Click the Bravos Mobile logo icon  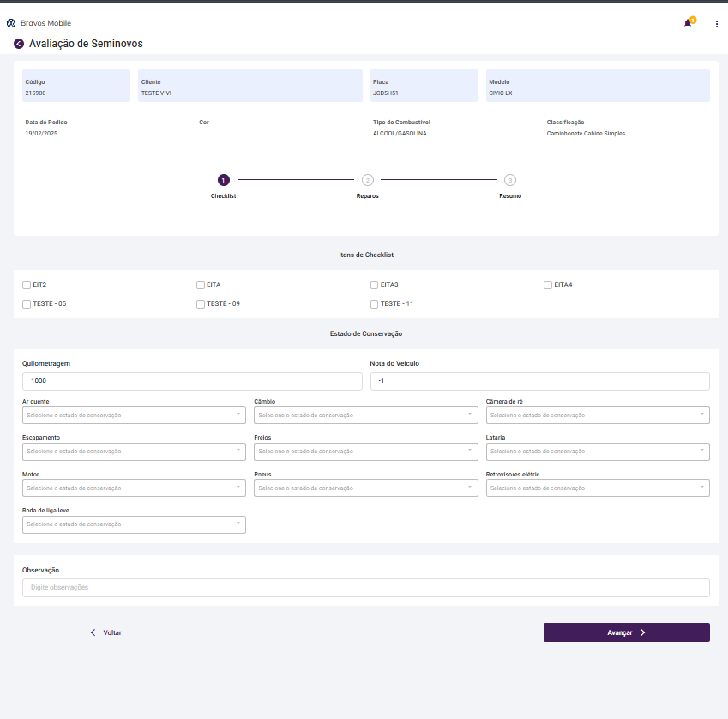[11, 23]
